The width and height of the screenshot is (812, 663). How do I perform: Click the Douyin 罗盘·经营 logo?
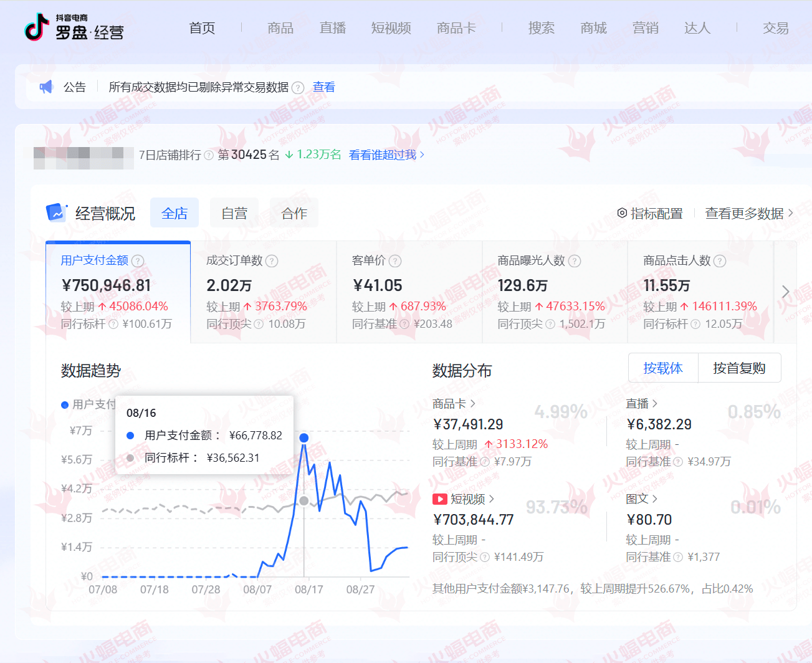pos(74,27)
